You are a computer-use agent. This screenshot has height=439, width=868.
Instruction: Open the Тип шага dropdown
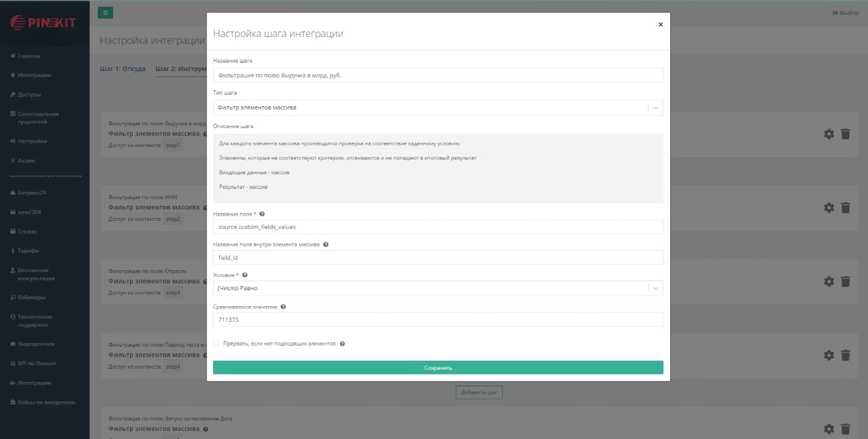point(437,107)
